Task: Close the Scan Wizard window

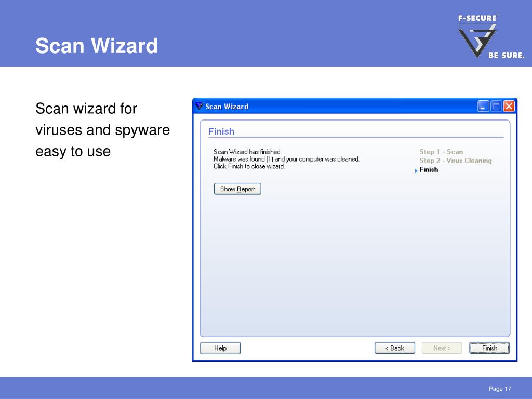Action: 509,106
